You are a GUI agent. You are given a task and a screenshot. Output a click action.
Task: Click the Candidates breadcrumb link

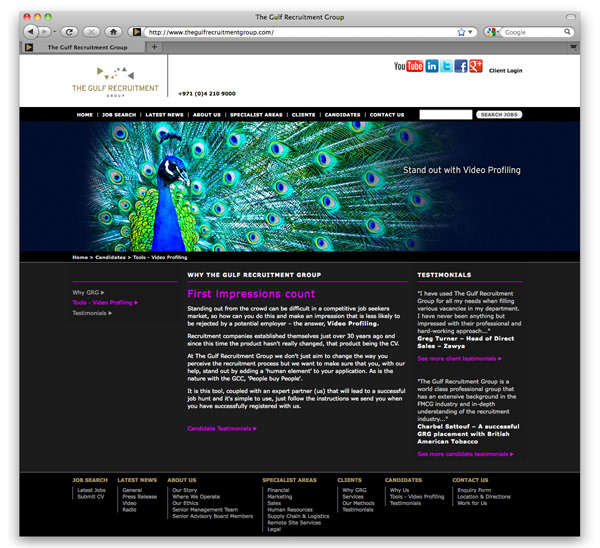pos(110,257)
